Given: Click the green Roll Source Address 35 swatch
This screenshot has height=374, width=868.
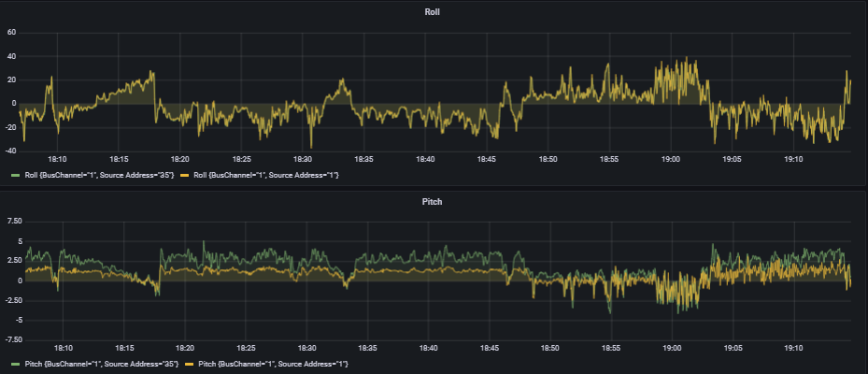Looking at the screenshot, I should click(x=16, y=175).
